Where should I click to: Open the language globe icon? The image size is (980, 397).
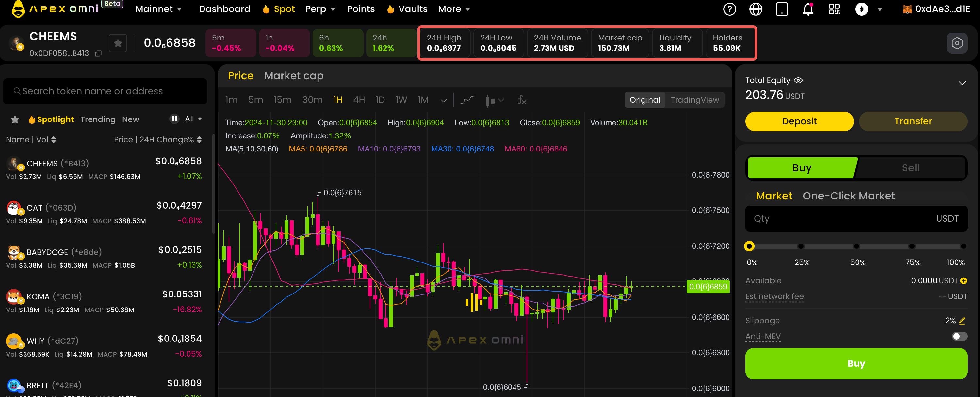click(x=756, y=9)
